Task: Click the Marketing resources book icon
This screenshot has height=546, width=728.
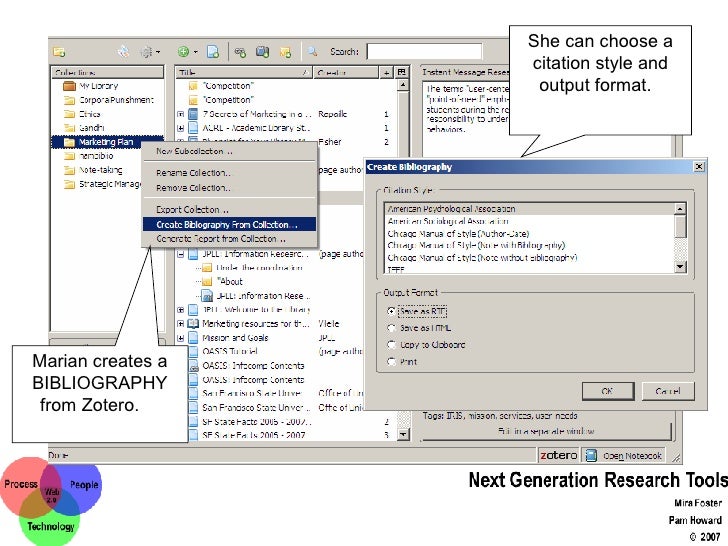Action: click(x=193, y=324)
